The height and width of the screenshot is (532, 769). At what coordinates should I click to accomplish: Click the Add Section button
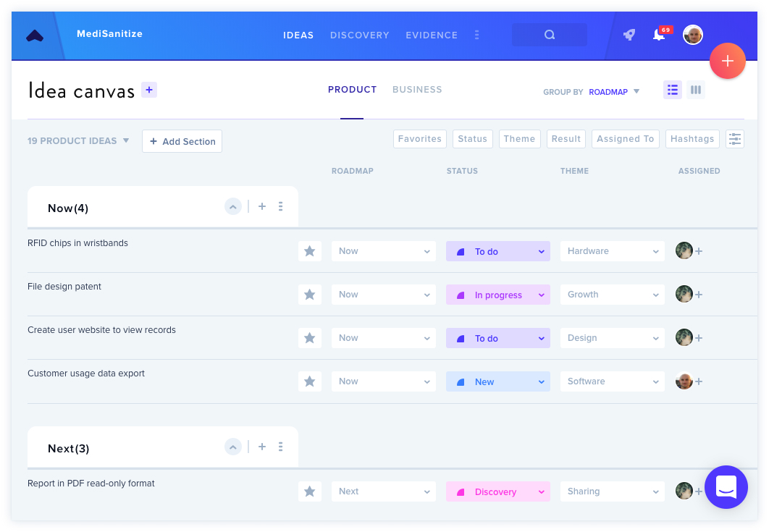point(182,141)
